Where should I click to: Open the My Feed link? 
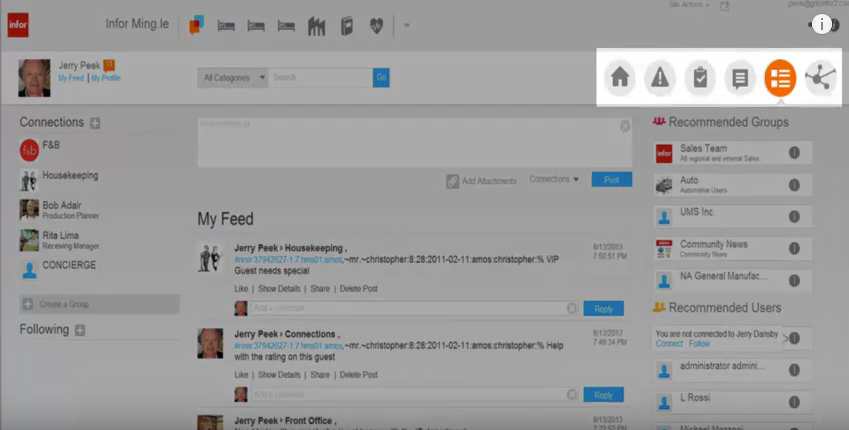point(71,78)
